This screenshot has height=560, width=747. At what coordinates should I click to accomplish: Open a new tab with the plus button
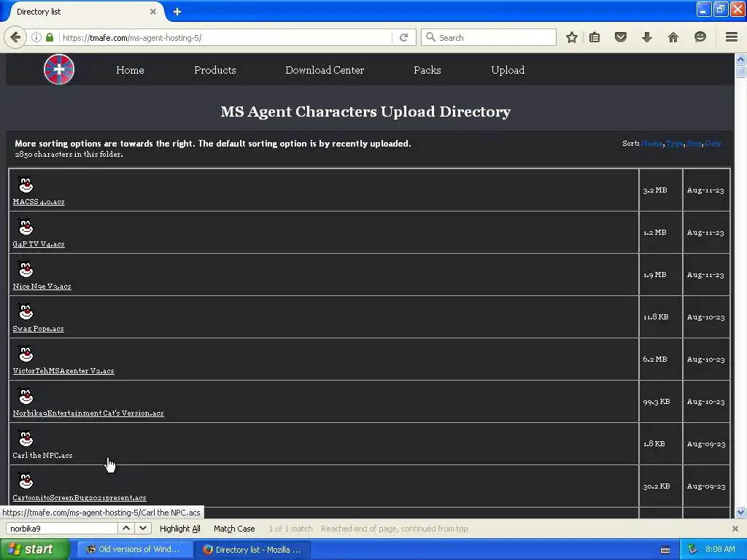(177, 12)
